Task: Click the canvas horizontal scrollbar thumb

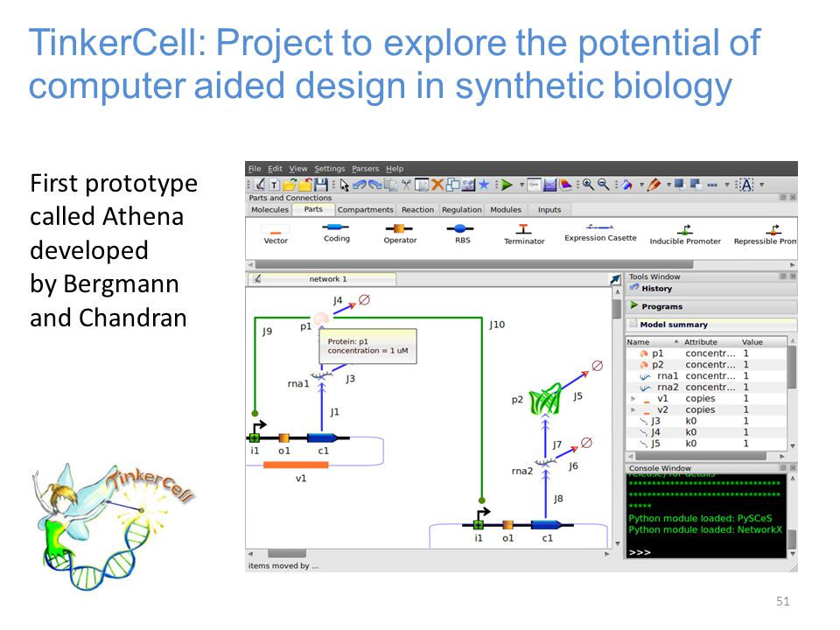Action: pyautogui.click(x=287, y=553)
